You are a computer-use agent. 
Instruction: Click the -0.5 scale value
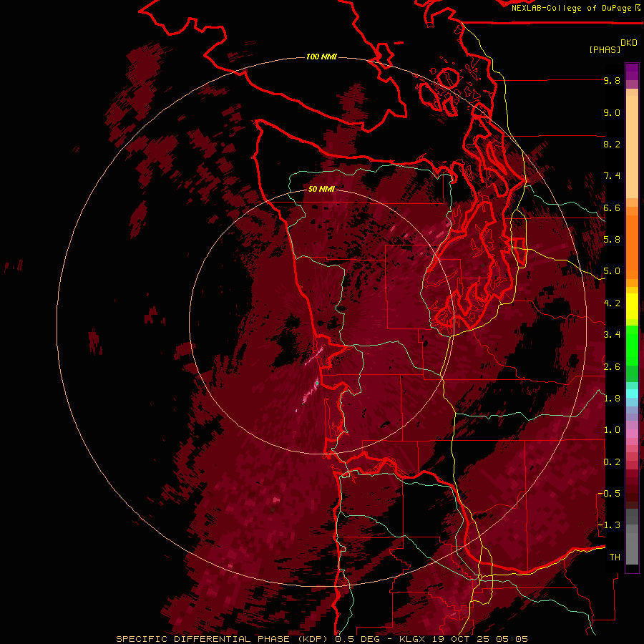608,494
